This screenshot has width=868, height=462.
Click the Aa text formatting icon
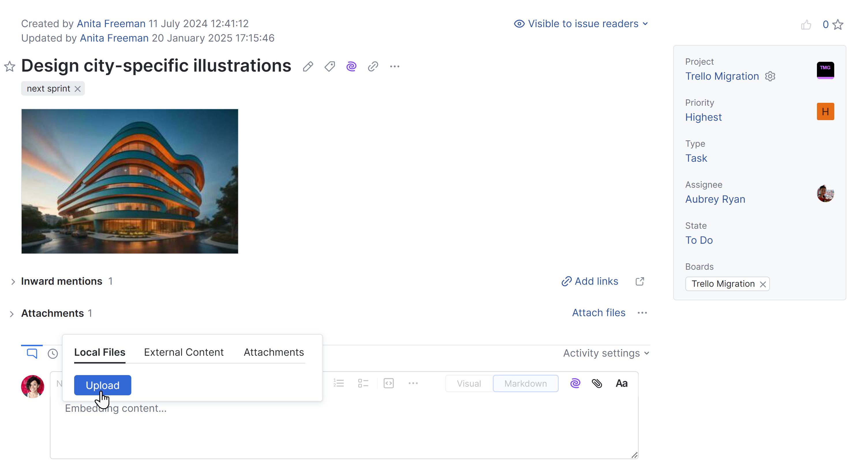coord(621,383)
